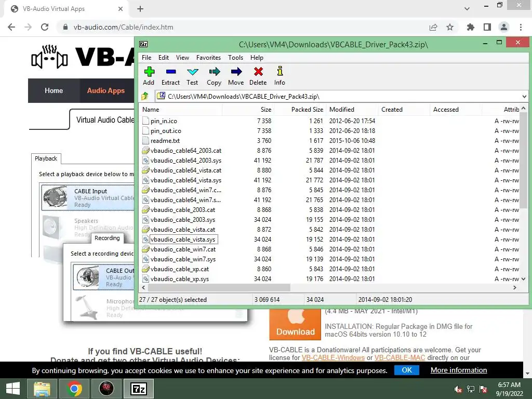532x399 pixels.
Task: Open File Explorer from taskbar
Action: point(42,389)
